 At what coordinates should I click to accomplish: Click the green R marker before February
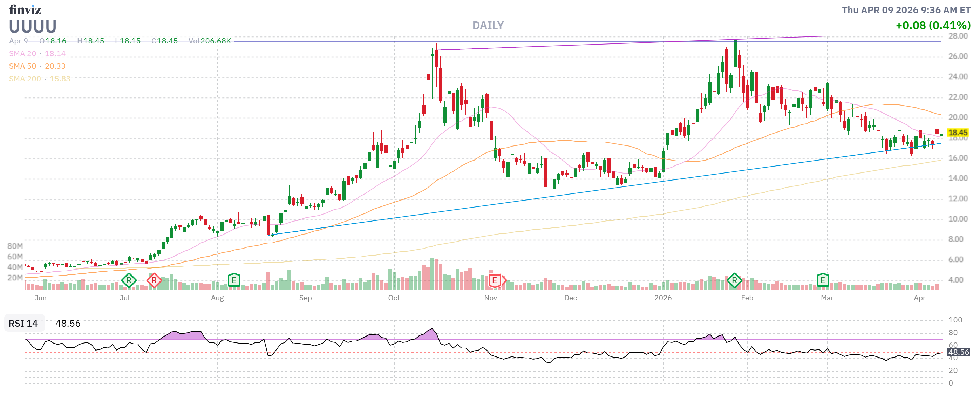(734, 281)
